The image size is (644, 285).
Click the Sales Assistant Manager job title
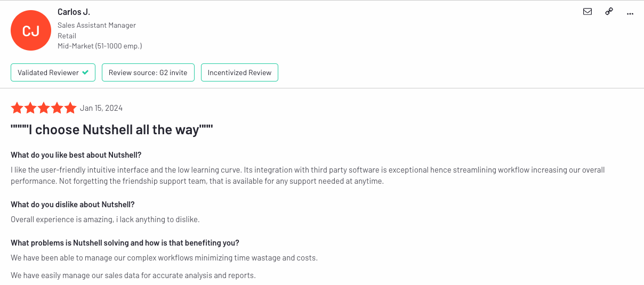[x=96, y=25]
